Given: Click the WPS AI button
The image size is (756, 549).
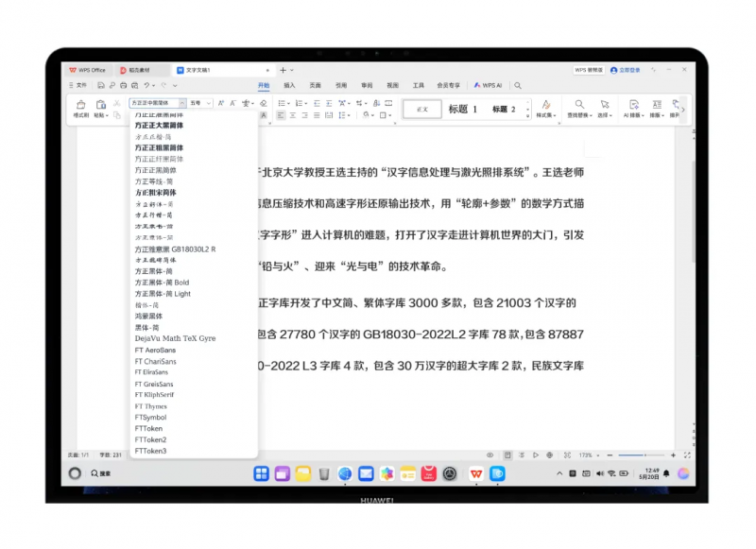Looking at the screenshot, I should (x=488, y=85).
